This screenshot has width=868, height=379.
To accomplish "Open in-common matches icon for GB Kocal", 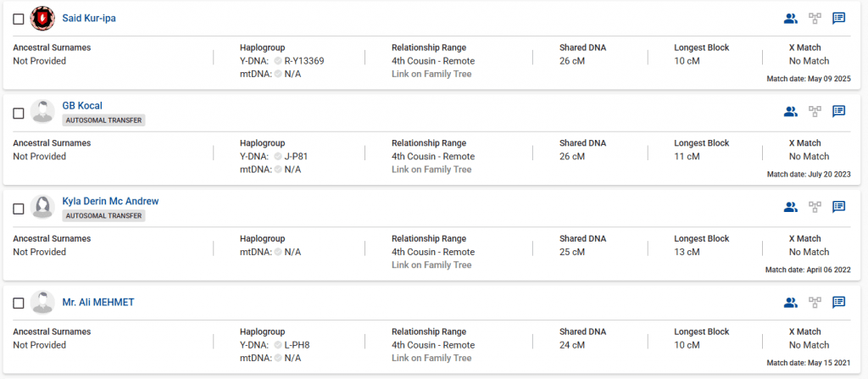I will pos(791,111).
